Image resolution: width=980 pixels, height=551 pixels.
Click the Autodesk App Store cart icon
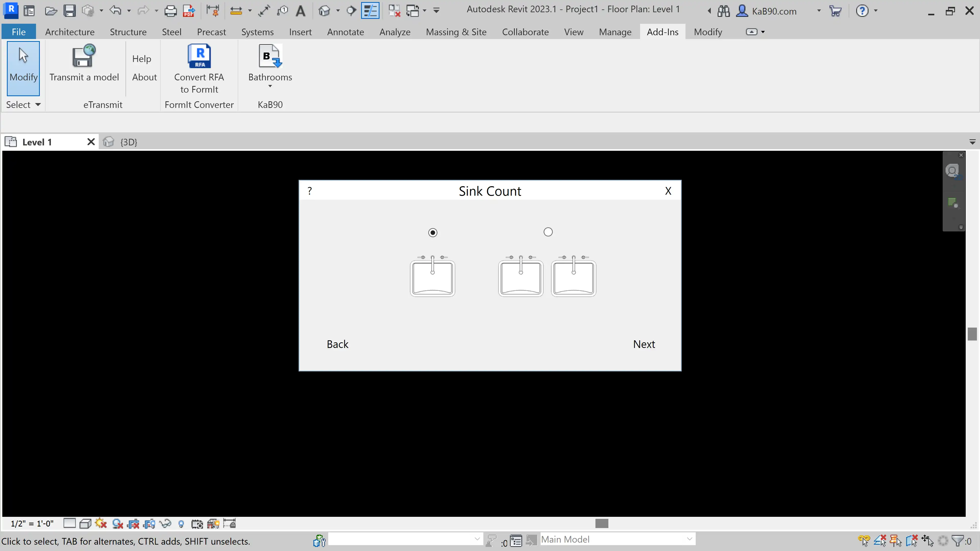[836, 11]
